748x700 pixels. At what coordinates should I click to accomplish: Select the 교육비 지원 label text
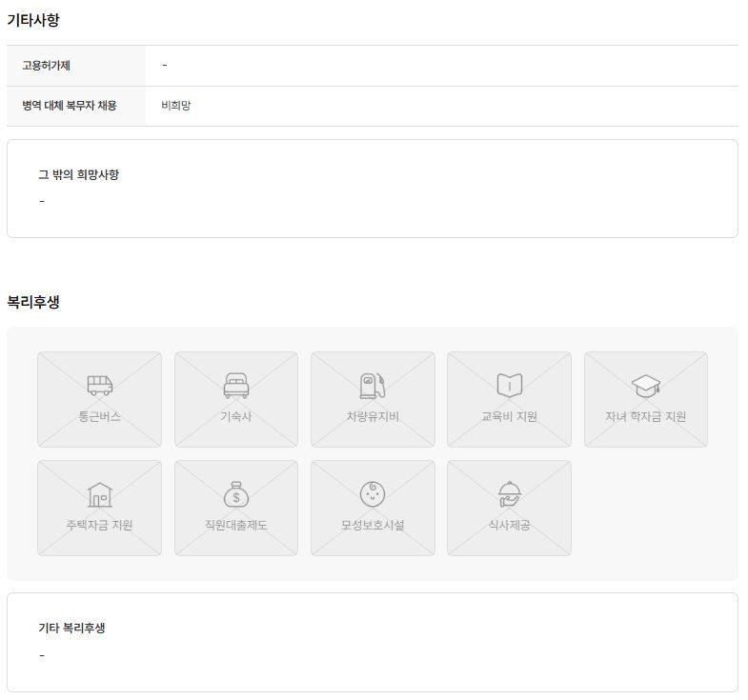[x=509, y=416]
